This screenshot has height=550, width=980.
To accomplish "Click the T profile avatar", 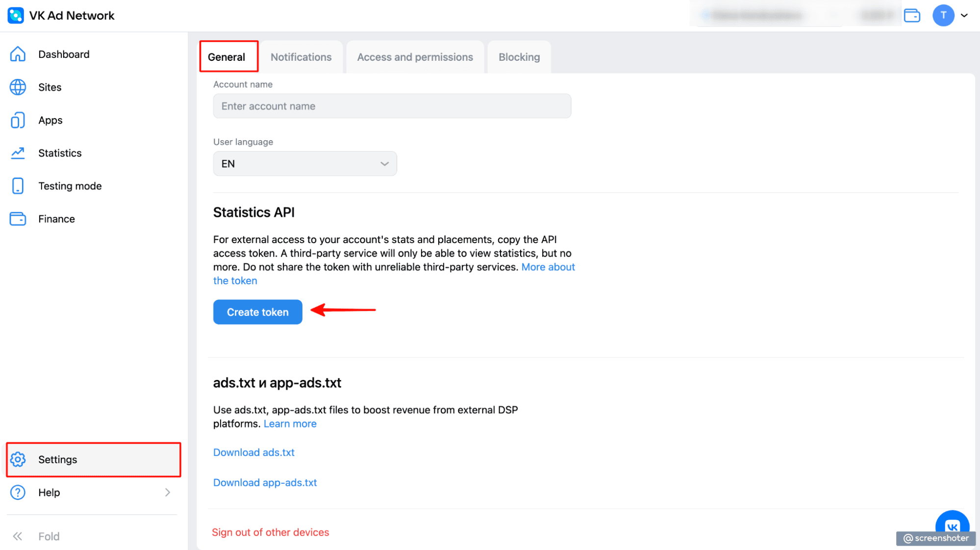I will pos(943,15).
